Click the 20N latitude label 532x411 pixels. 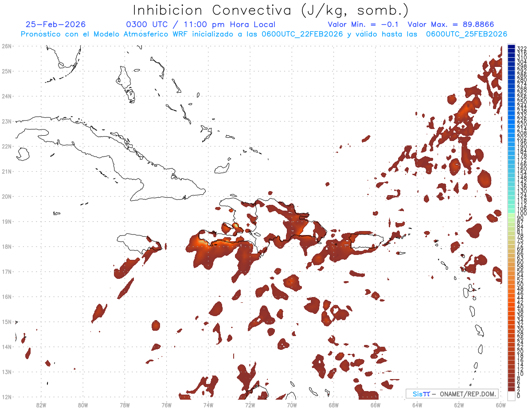point(6,196)
